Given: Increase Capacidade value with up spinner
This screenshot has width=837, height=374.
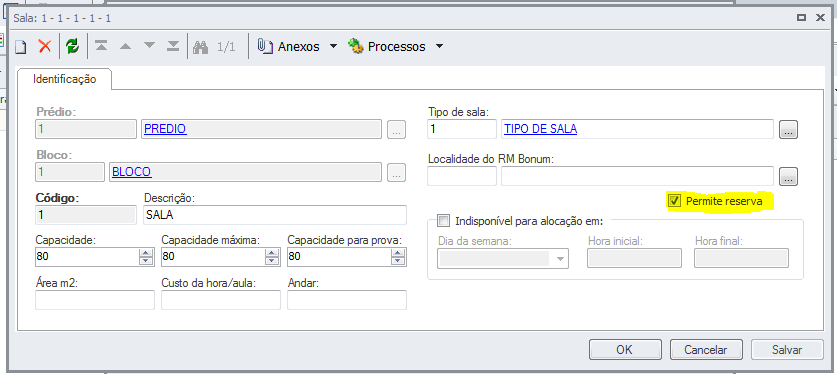Looking at the screenshot, I should (146, 253).
